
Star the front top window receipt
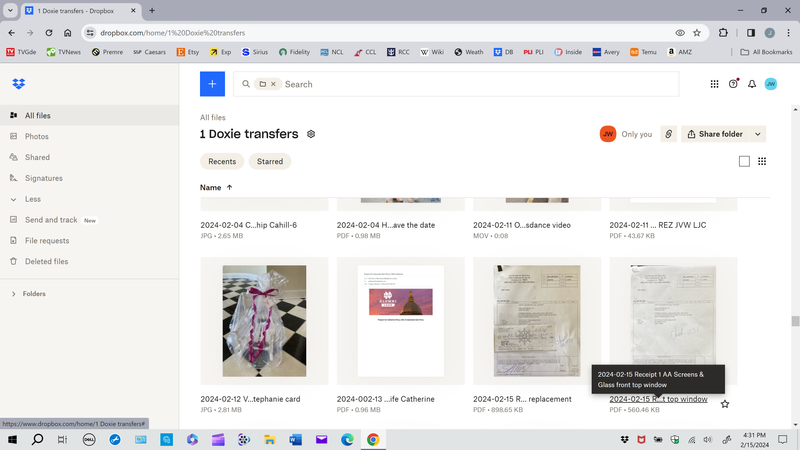725,404
